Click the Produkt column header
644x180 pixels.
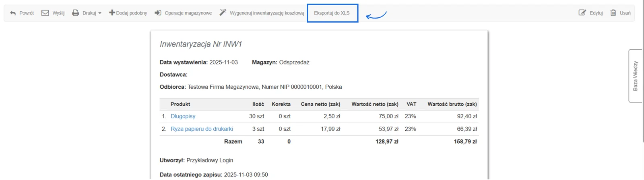[180, 104]
